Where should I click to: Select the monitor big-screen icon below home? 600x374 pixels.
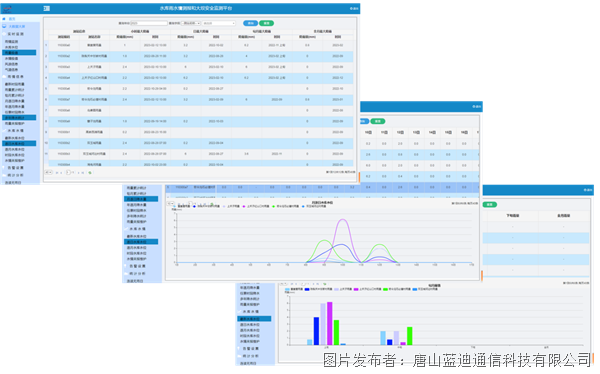click(x=4, y=26)
